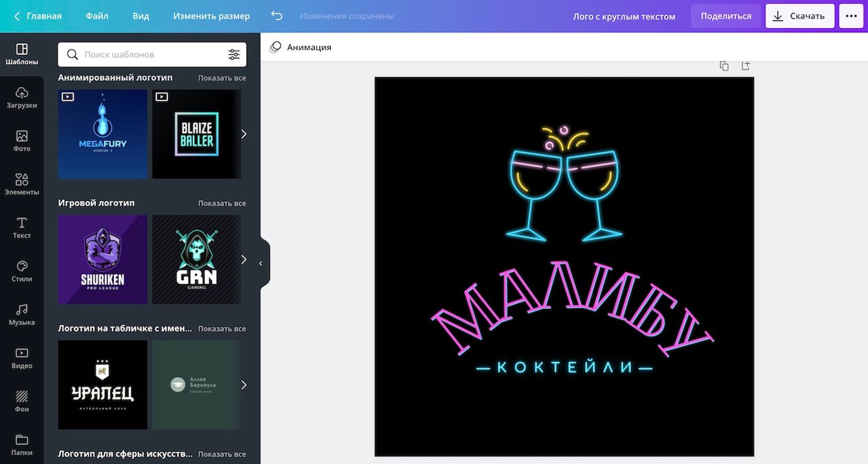Screen dimensions: 868x464
Task: Duplicate the page with copy icon
Action: pyautogui.click(x=724, y=66)
